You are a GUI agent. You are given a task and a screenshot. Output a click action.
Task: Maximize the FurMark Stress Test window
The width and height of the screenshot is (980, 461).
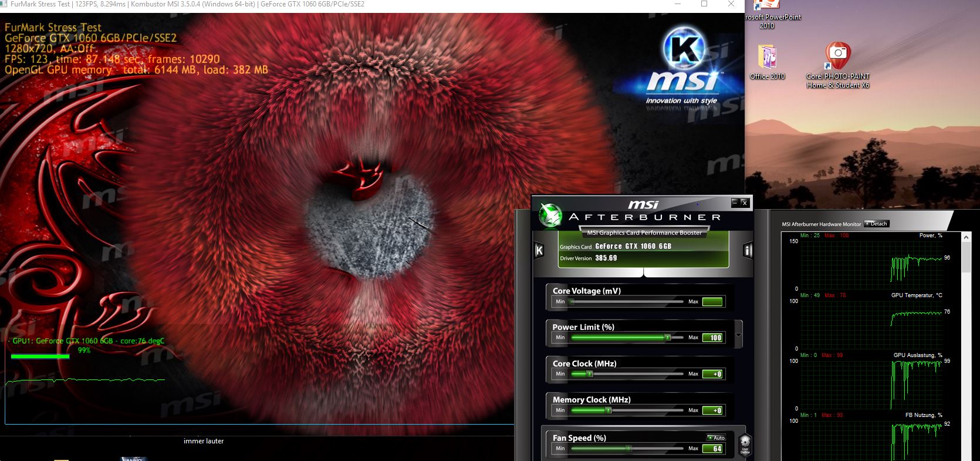coord(704,4)
